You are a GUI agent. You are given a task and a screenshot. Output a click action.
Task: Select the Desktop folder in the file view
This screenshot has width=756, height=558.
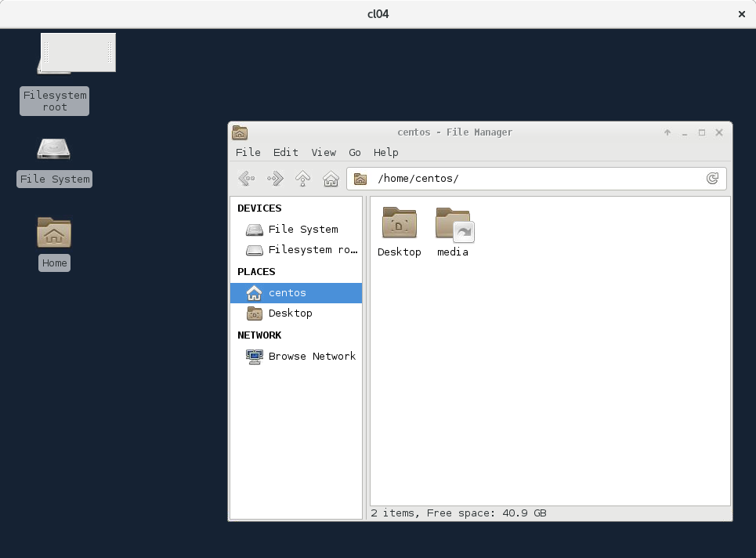[400, 232]
